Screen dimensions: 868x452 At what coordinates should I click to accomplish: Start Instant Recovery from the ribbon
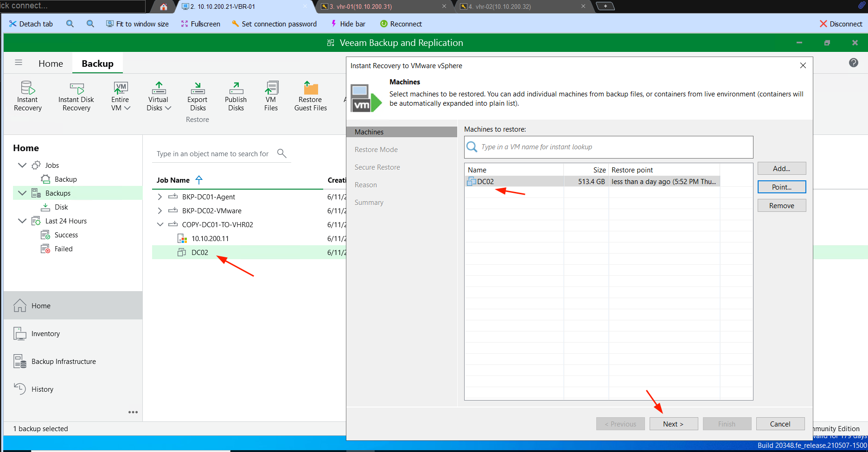[x=28, y=96]
